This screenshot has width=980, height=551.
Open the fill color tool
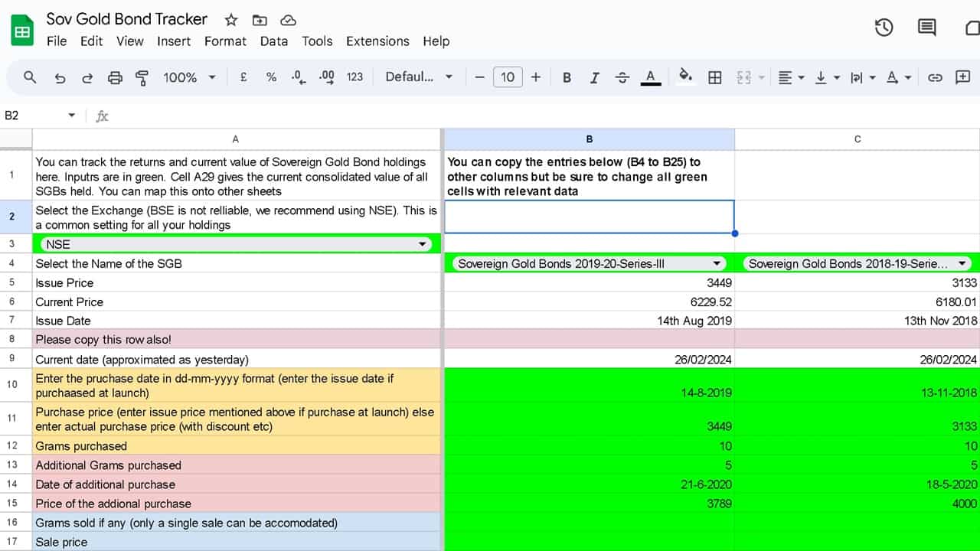click(x=685, y=77)
